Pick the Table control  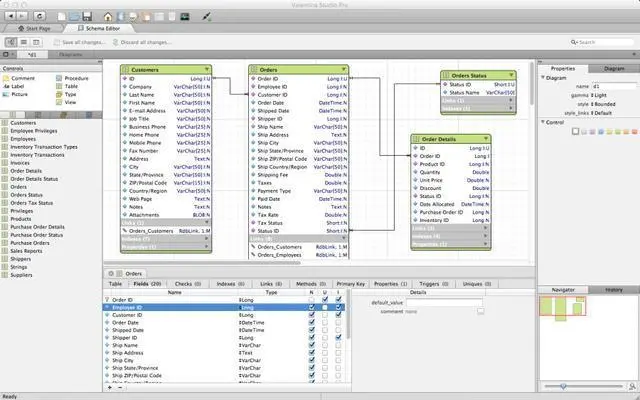coord(67,86)
